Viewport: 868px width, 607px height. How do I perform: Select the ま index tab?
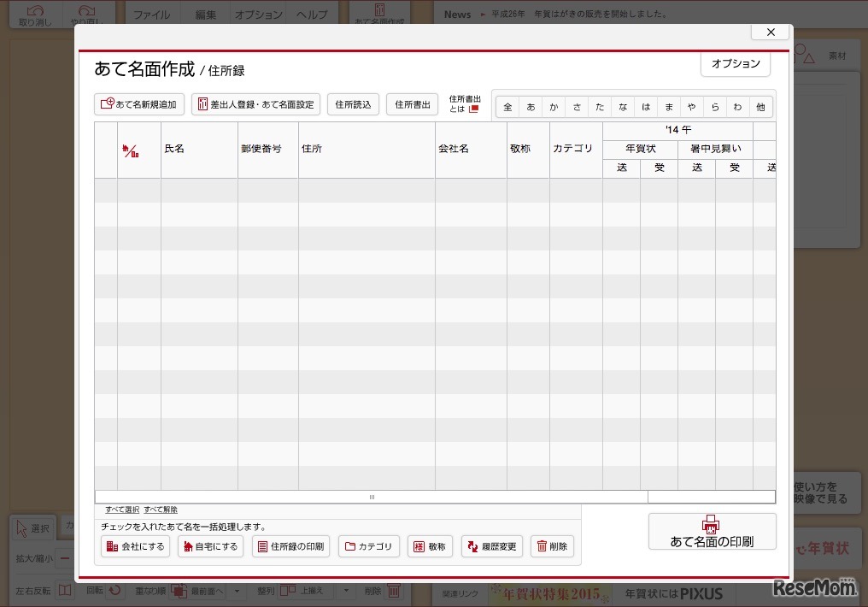[x=669, y=107]
